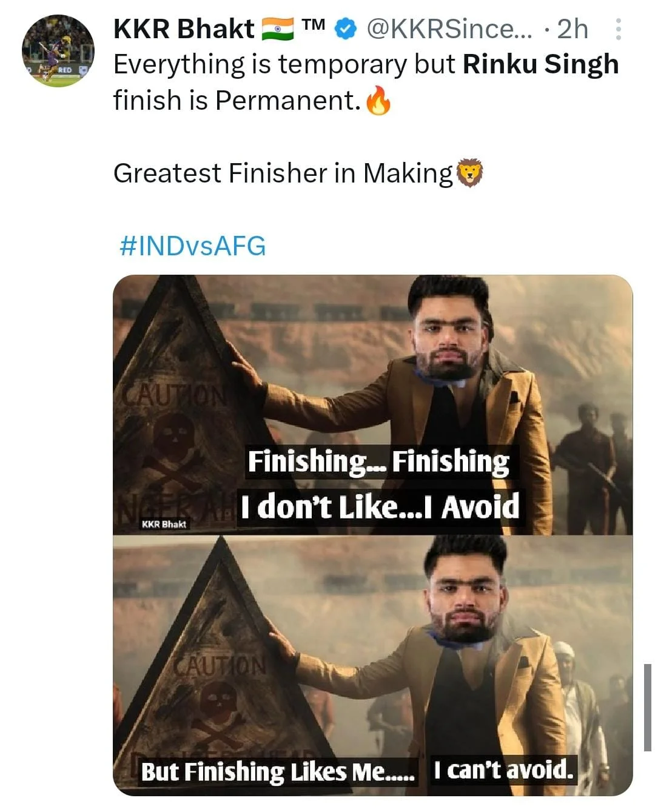Click the India flag emoji in name
The height and width of the screenshot is (812, 655).
pyautogui.click(x=277, y=29)
